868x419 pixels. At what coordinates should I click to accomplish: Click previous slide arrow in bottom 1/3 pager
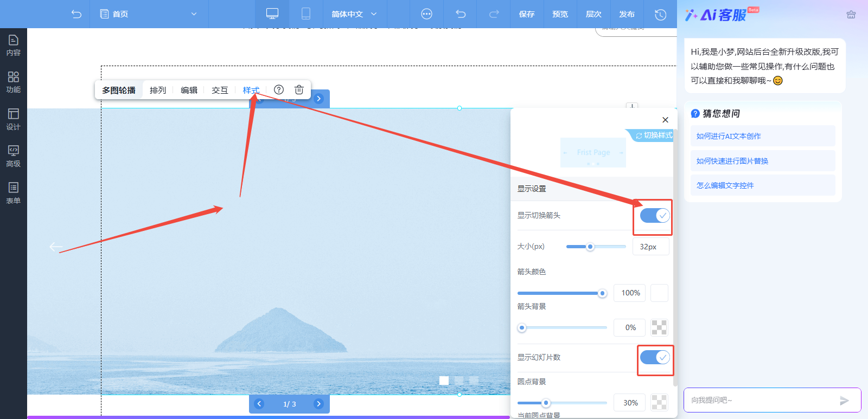[259, 404]
